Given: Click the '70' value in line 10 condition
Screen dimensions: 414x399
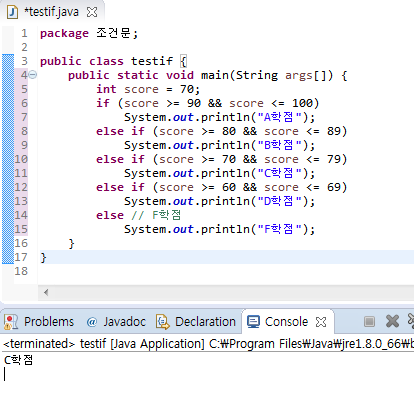Looking at the screenshot, I should [229, 159].
